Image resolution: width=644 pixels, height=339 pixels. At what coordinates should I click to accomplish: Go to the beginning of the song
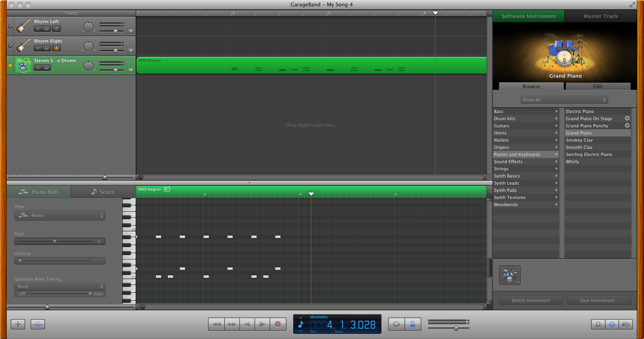pos(247,324)
